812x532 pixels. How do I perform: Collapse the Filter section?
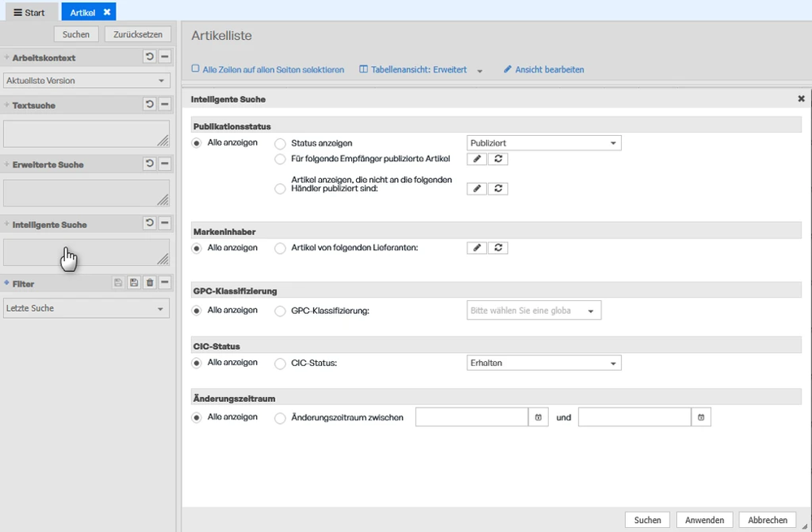tap(165, 282)
